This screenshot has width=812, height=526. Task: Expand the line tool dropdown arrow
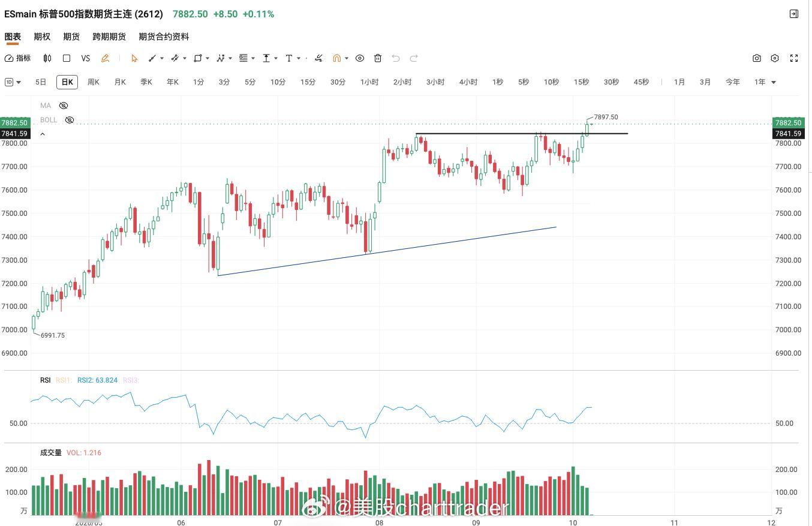tap(162, 58)
